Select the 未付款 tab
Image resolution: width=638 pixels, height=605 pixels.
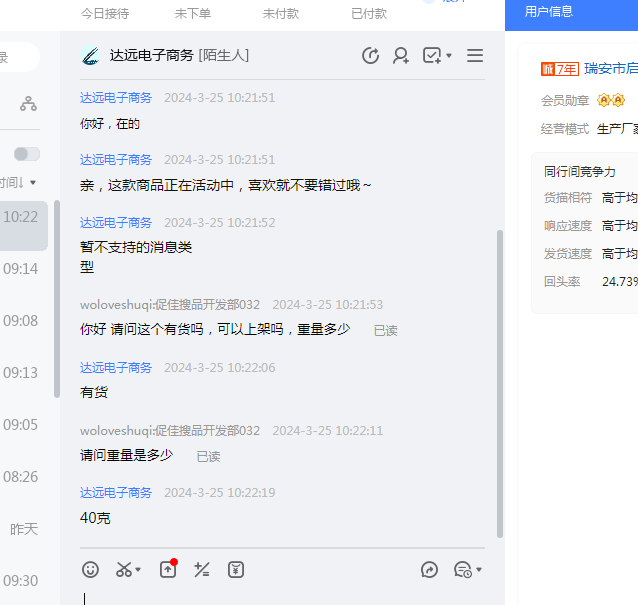pyautogui.click(x=281, y=14)
